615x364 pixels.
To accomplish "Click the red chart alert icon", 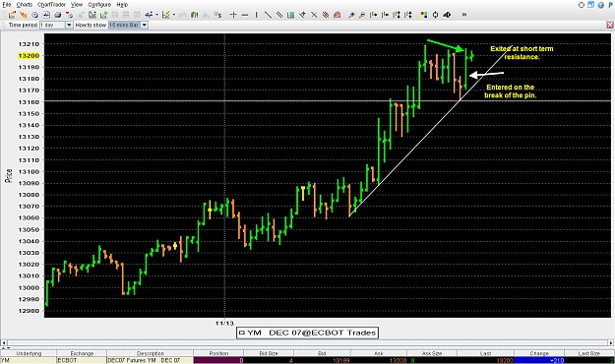I will [x=337, y=15].
